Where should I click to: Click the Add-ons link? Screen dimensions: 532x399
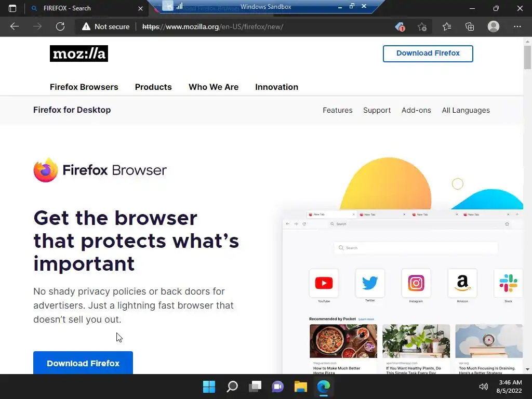coord(416,110)
